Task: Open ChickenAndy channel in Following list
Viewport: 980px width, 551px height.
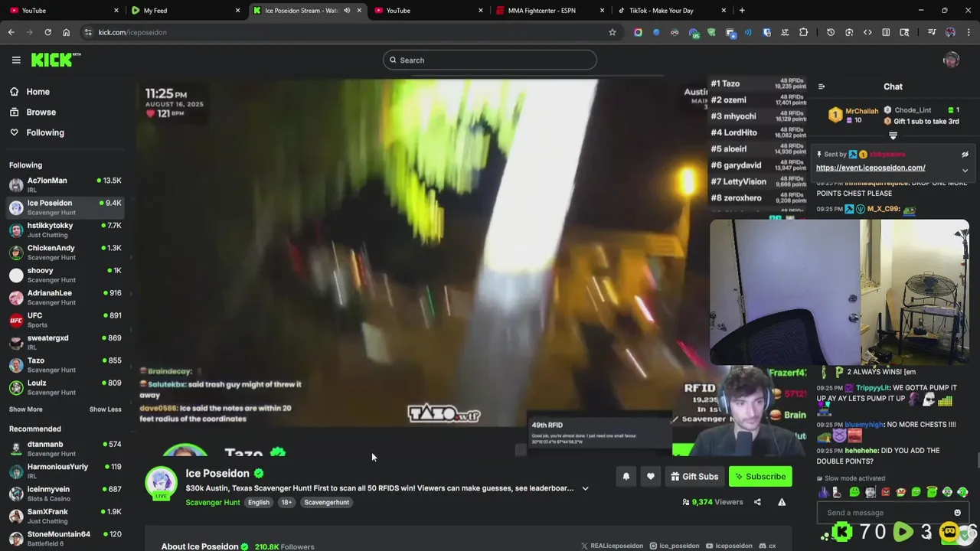Action: point(64,252)
